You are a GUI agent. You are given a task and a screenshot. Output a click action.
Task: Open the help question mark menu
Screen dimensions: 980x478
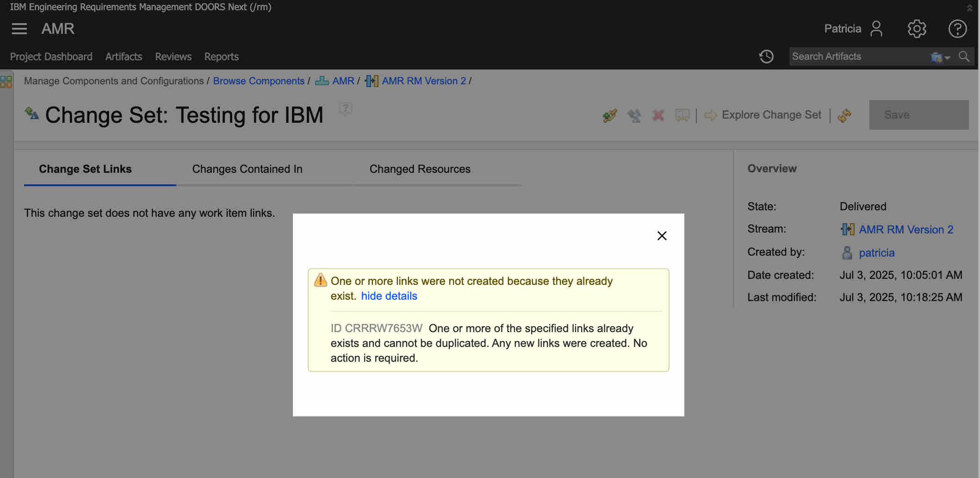(x=957, y=29)
